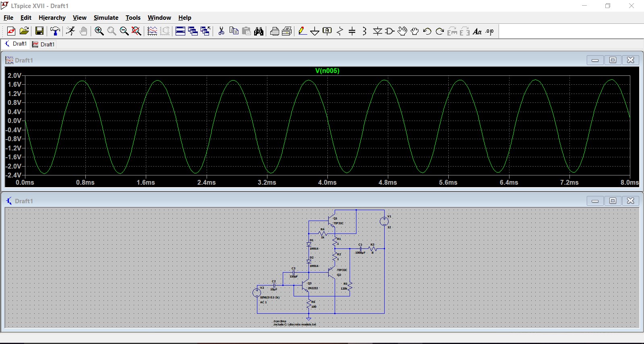Click the R5 120k resistor
This screenshot has height=344, width=644.
(350, 287)
